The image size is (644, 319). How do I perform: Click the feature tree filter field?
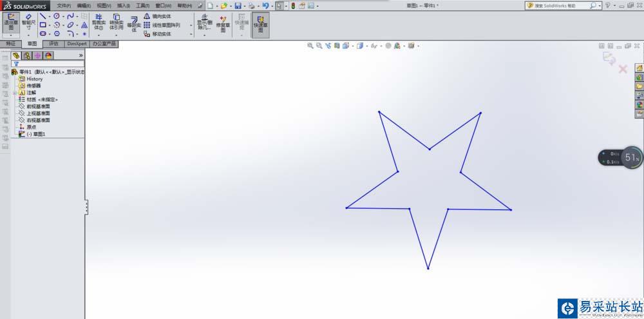tap(48, 64)
